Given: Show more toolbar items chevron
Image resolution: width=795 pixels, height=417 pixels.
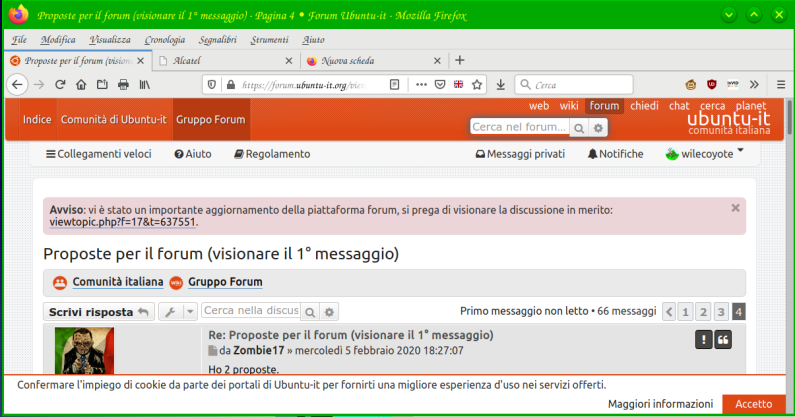Looking at the screenshot, I should point(754,85).
